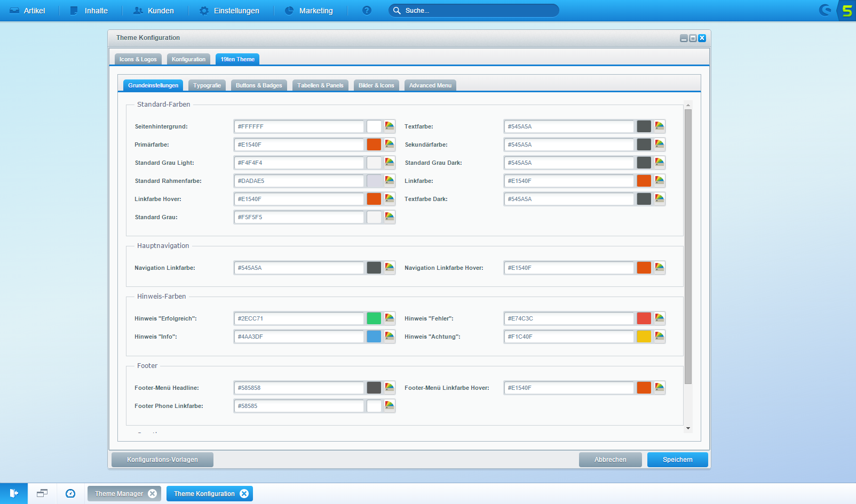Open color picker icon for Standard Grau
Screen dimensions: 856x504
pos(390,217)
